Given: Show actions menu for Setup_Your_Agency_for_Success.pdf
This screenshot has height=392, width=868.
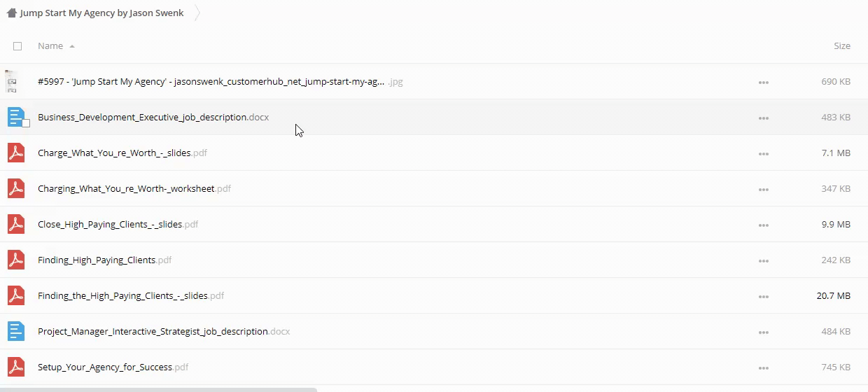Looking at the screenshot, I should tap(763, 367).
